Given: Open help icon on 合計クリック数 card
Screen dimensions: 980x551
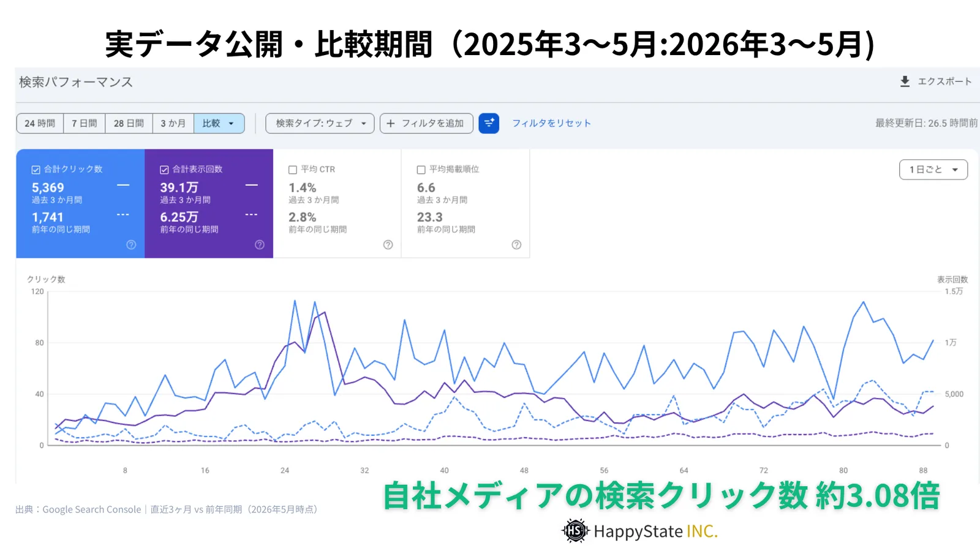Looking at the screenshot, I should click(131, 244).
